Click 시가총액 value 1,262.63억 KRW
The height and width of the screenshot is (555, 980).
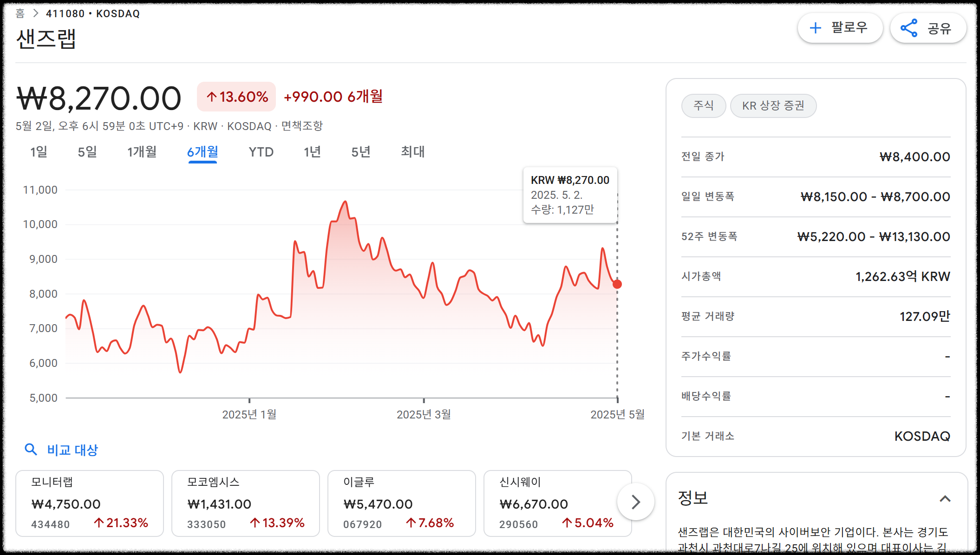coord(903,276)
